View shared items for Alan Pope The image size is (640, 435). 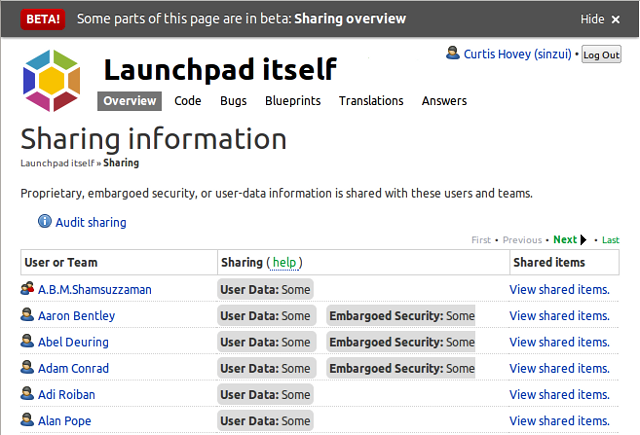pos(560,421)
